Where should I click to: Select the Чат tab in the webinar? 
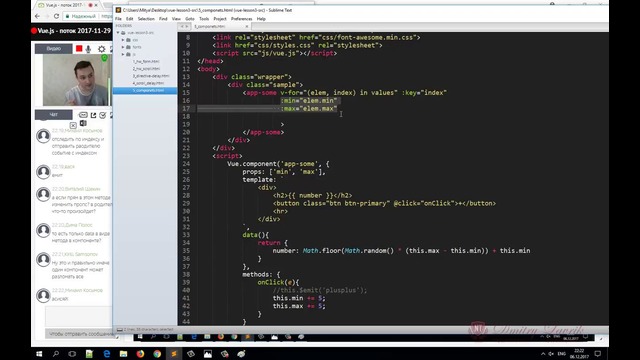(x=53, y=115)
